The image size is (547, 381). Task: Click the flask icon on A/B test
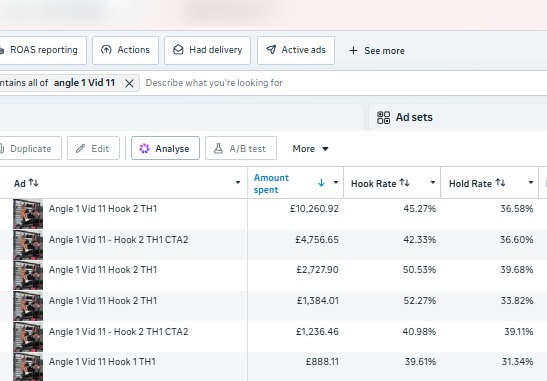pyautogui.click(x=218, y=149)
